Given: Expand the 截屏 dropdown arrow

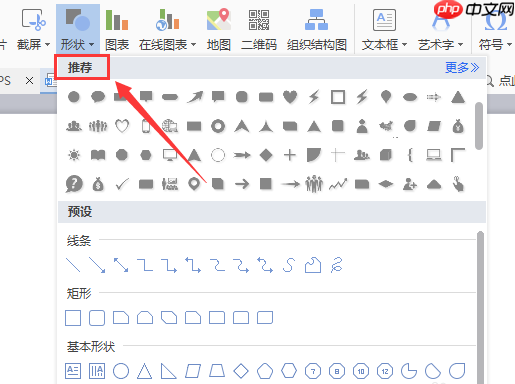Looking at the screenshot, I should pyautogui.click(x=47, y=44).
